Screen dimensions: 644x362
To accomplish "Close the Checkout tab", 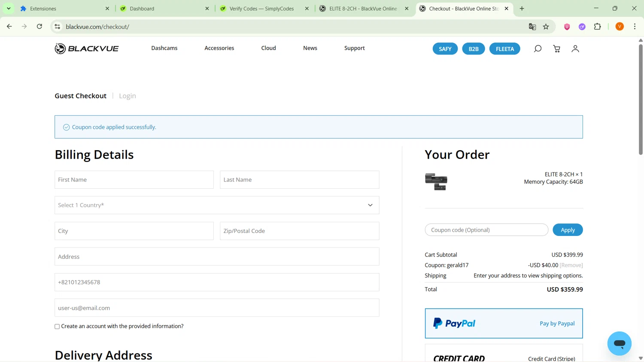I will (507, 9).
